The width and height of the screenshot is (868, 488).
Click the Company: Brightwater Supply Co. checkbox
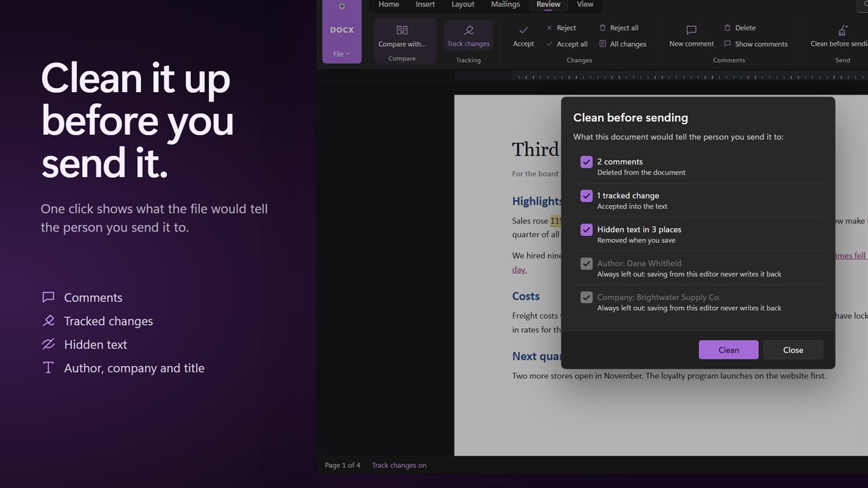(x=587, y=298)
